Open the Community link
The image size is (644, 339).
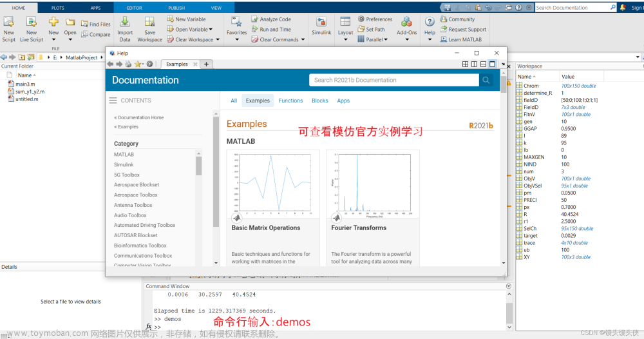pos(457,19)
